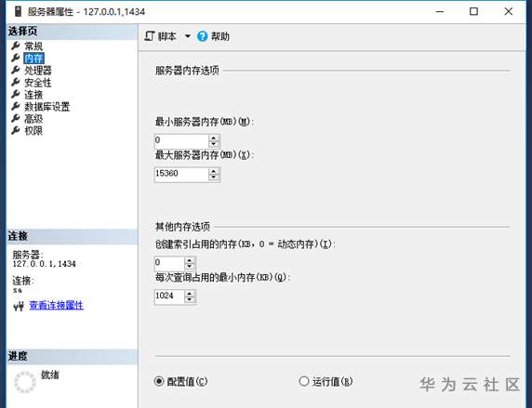The image size is (532, 408).
Task: Go to the 安全性 page
Action: 37,83
